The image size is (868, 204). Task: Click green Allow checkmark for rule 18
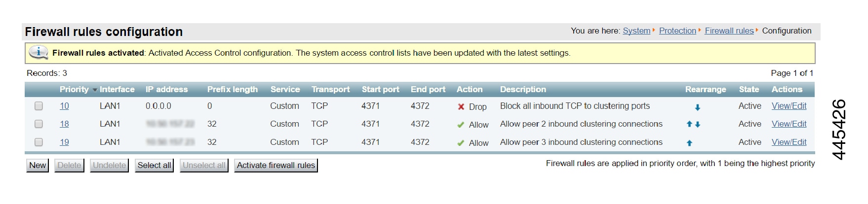coord(461,125)
